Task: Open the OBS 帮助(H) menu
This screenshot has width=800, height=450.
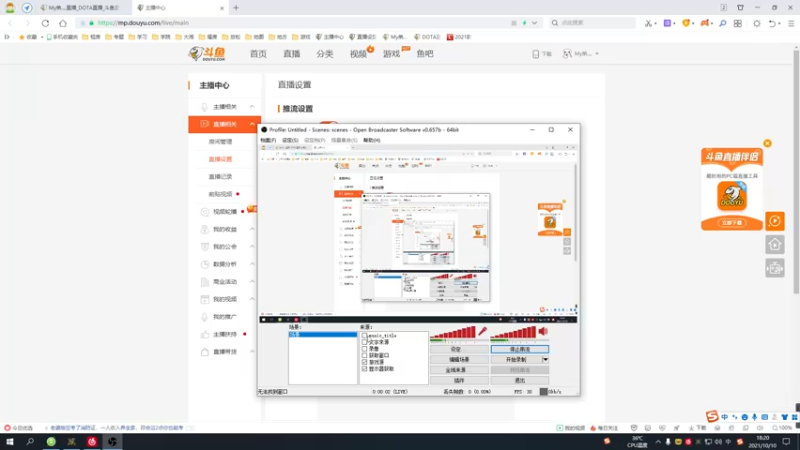Action: pos(371,140)
